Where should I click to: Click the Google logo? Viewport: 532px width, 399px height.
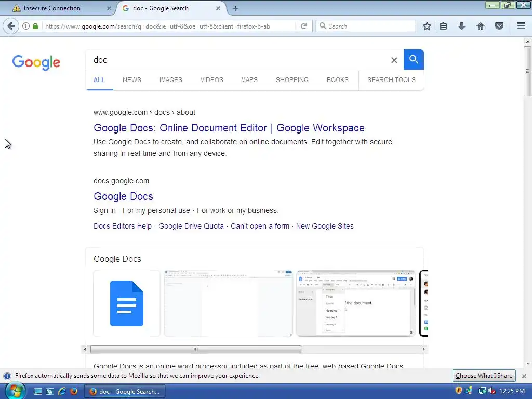36,62
